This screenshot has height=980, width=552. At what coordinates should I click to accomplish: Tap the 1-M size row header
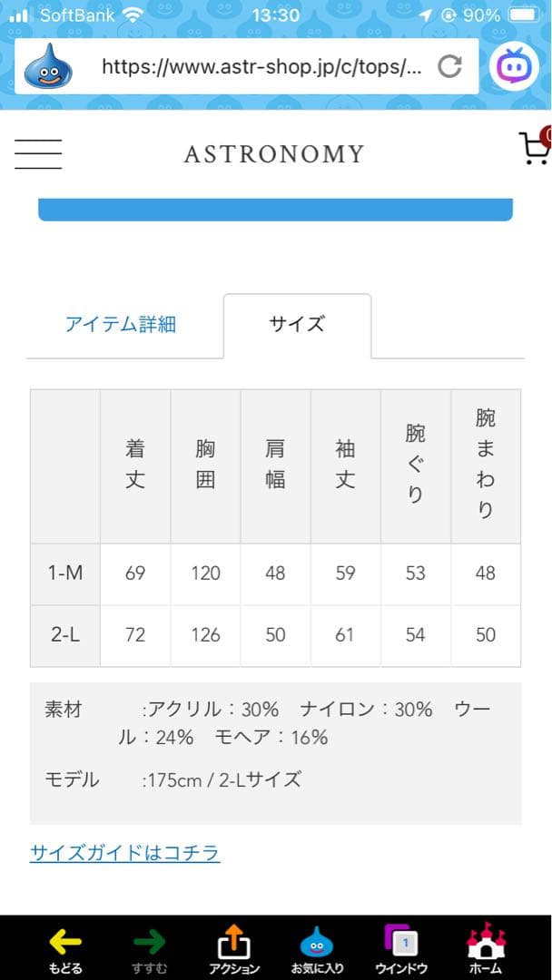coord(65,573)
